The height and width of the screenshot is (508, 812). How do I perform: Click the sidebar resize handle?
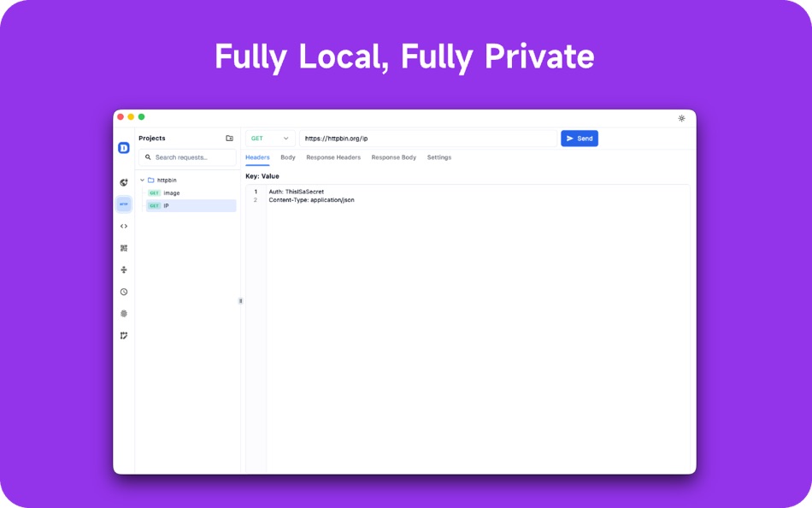click(240, 301)
